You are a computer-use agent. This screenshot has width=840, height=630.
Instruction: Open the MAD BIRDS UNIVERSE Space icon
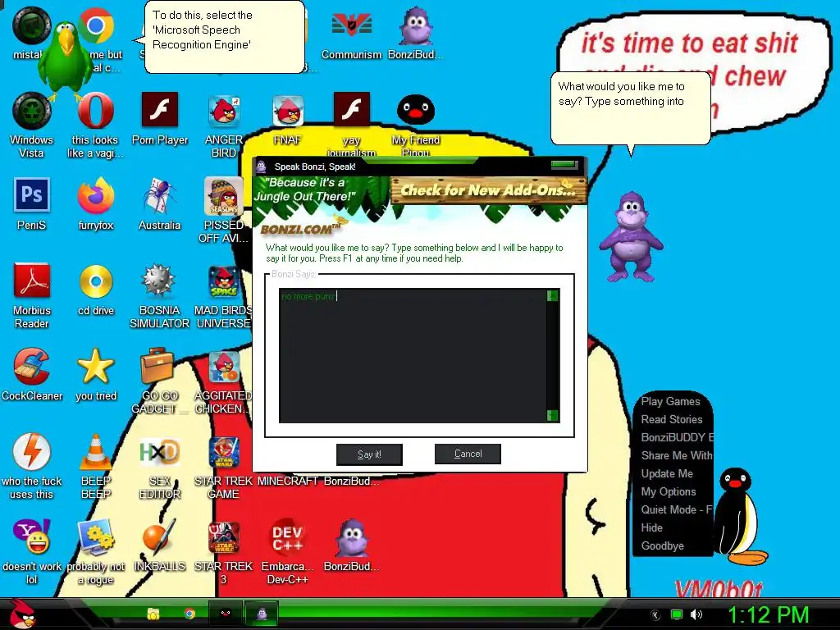pos(224,281)
